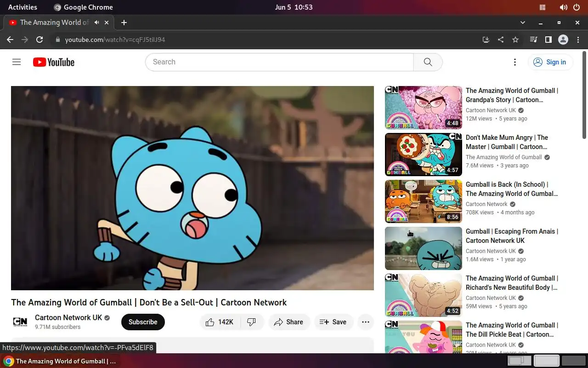Click the Chrome address bar URL

click(115, 40)
